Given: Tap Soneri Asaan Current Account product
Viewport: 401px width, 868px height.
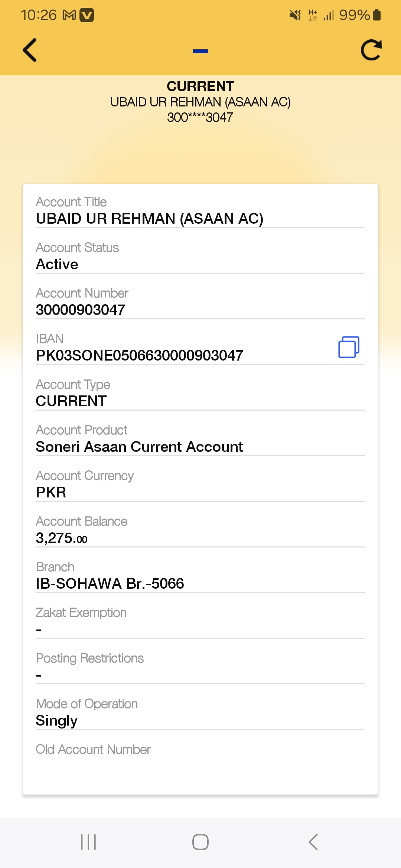Looking at the screenshot, I should (x=139, y=447).
